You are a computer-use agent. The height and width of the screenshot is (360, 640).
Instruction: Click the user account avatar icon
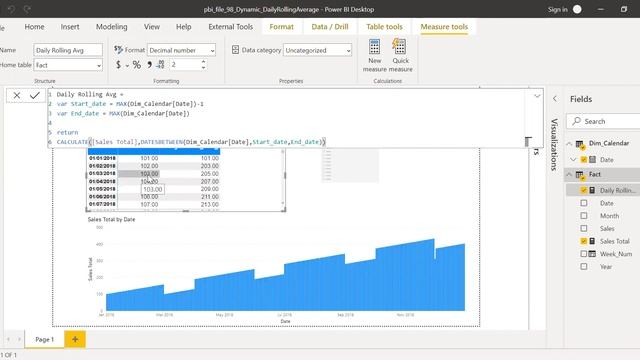[577, 9]
